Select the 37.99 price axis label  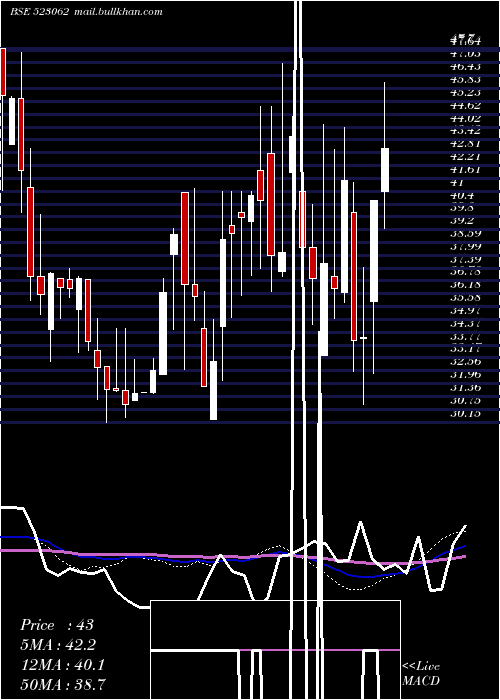coord(465,246)
